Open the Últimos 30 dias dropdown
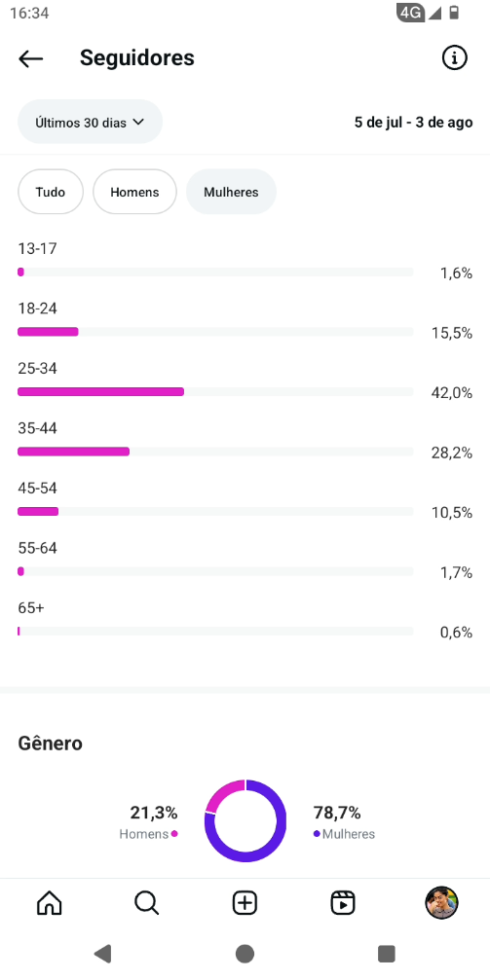 91,122
